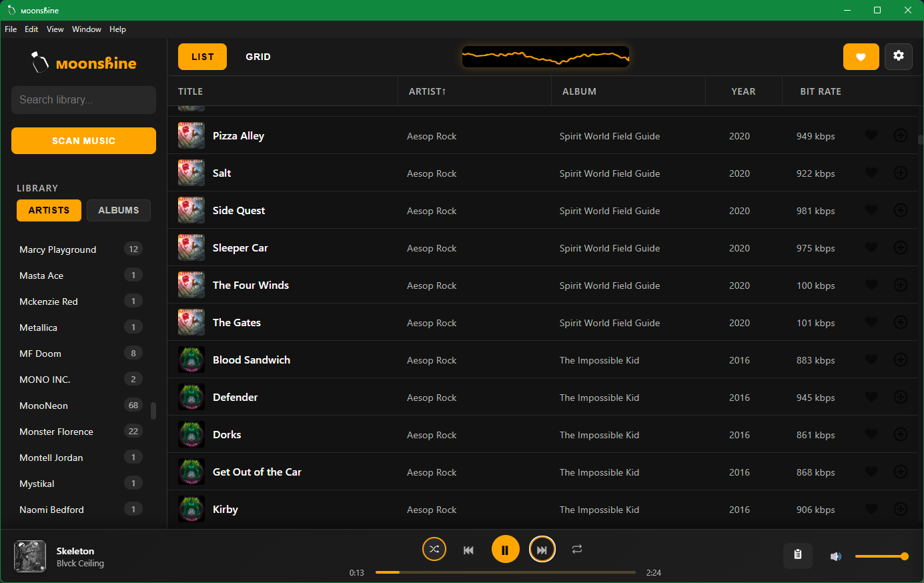Click Blood Sandwich album art thumbnail
Viewport: 924px width, 583px height.
click(191, 360)
